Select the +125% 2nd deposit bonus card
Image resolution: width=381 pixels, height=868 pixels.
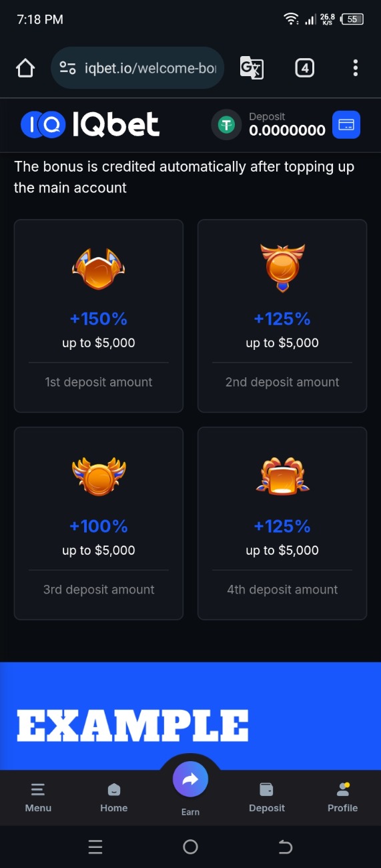282,316
